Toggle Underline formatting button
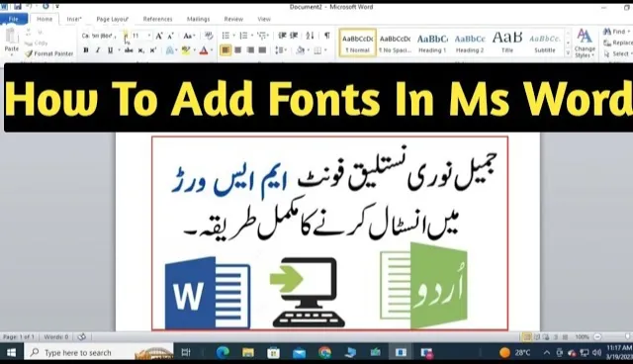The height and width of the screenshot is (364, 633). click(110, 50)
